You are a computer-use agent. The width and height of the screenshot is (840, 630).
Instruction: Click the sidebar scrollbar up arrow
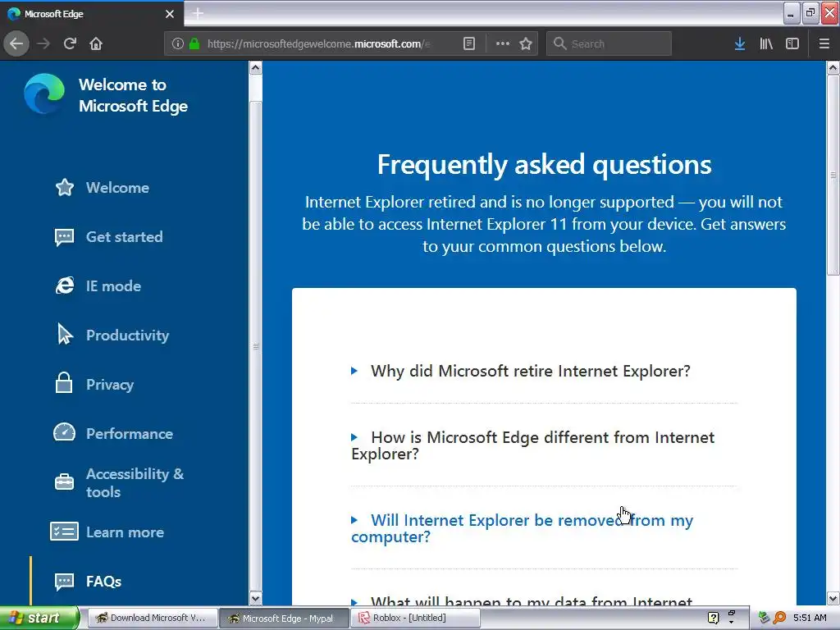[256, 68]
